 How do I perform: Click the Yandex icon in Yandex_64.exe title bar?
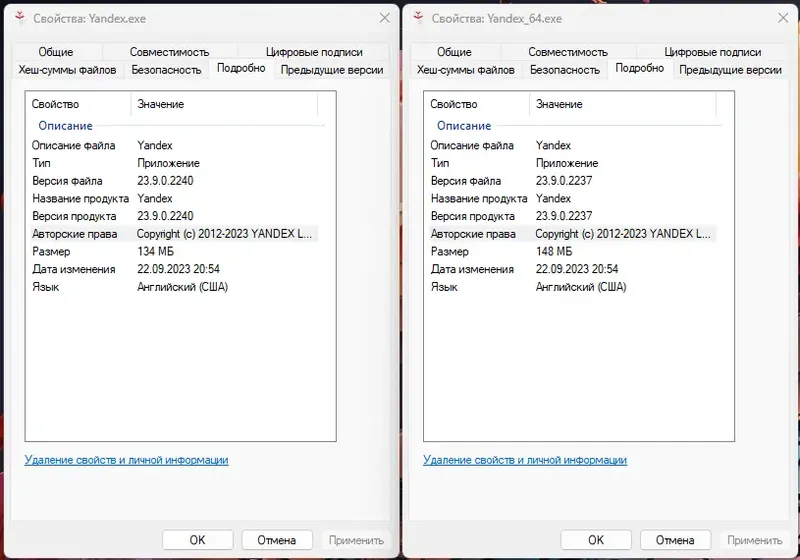[x=418, y=18]
